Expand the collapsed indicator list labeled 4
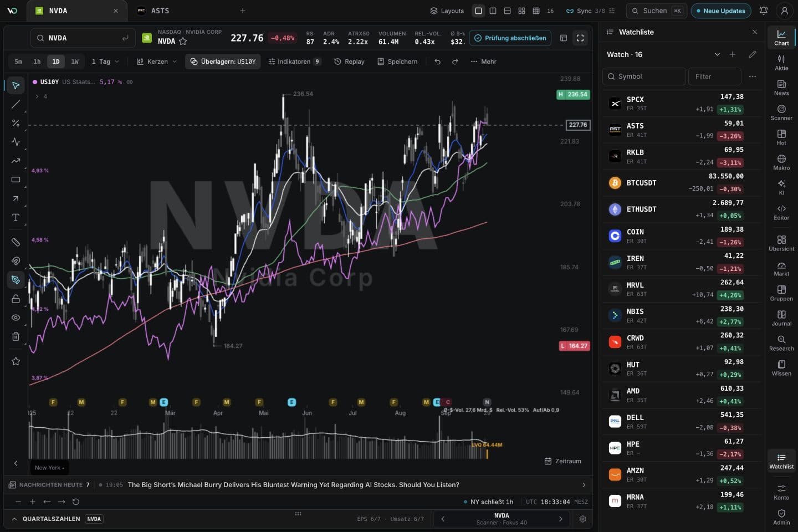798x532 pixels. (x=41, y=96)
